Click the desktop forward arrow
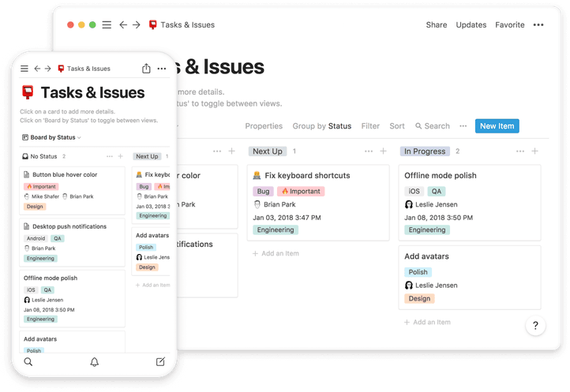The image size is (570, 392). point(137,25)
